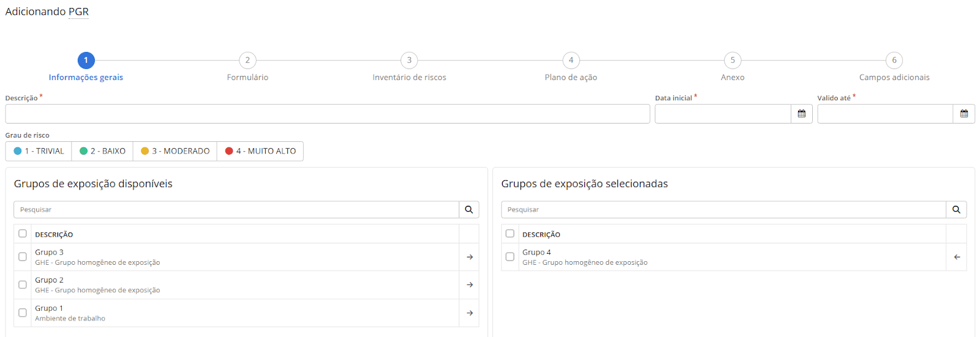This screenshot has width=980, height=337.
Task: Go to step 3 circle
Action: pyautogui.click(x=409, y=60)
